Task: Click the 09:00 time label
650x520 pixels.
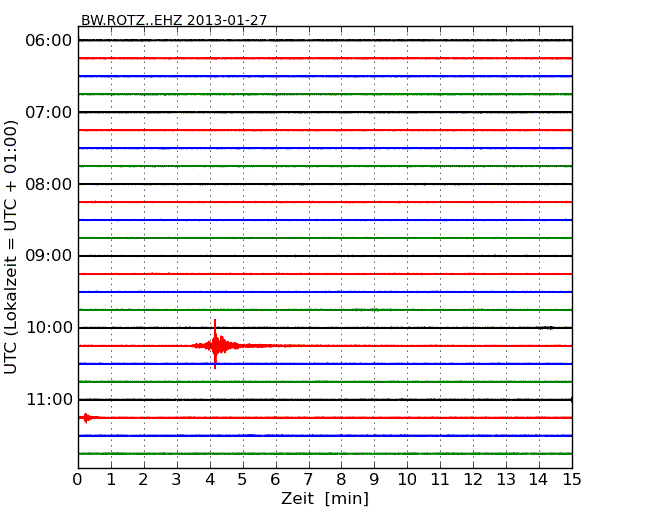Action: coord(49,256)
